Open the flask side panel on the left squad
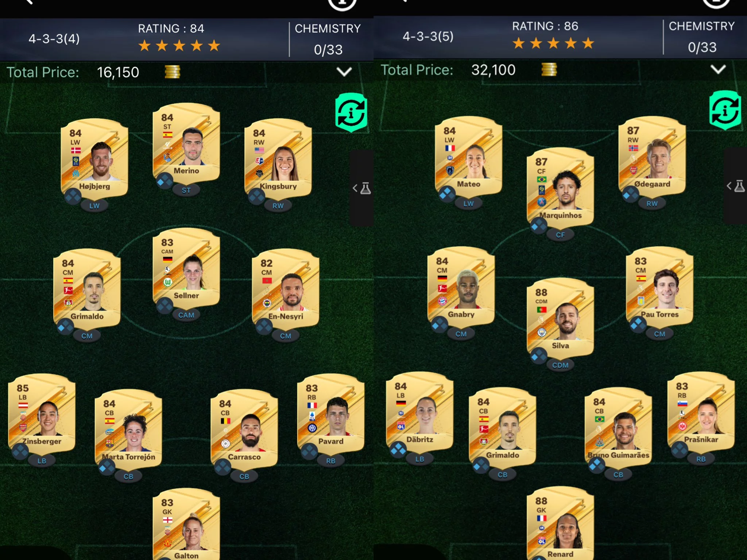This screenshot has width=747, height=560. click(362, 188)
